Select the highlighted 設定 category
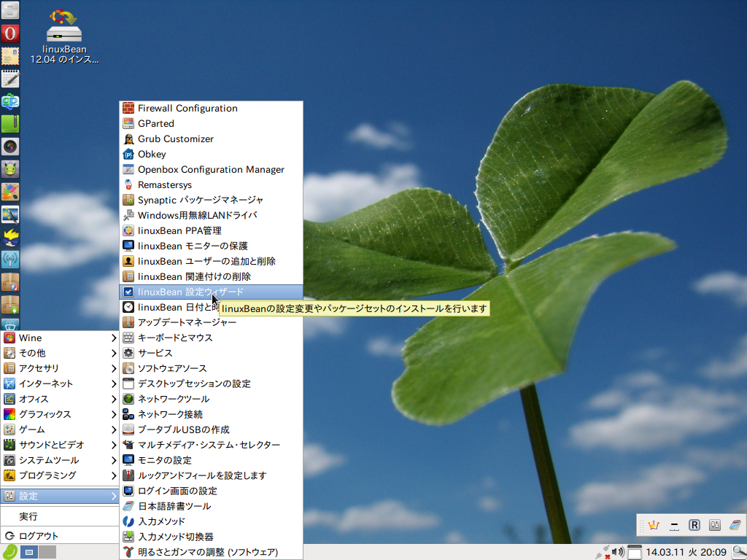This screenshot has width=747, height=560. click(x=60, y=496)
